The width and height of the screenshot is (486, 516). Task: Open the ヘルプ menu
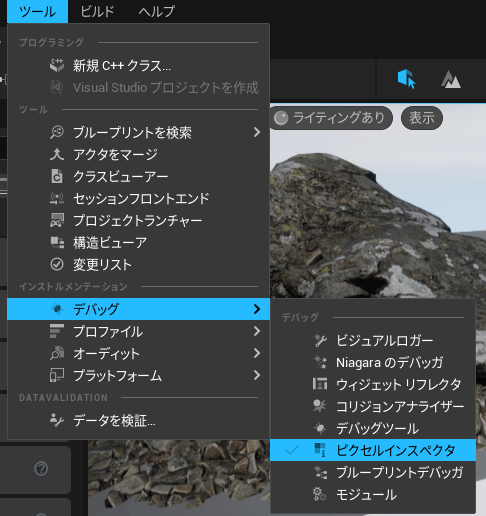156,11
